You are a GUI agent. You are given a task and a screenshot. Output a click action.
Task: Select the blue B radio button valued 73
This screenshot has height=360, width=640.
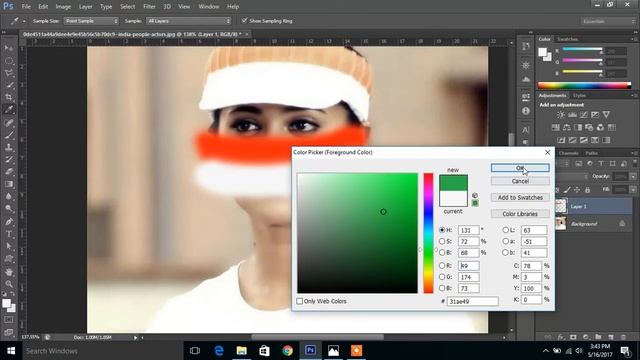pos(442,288)
